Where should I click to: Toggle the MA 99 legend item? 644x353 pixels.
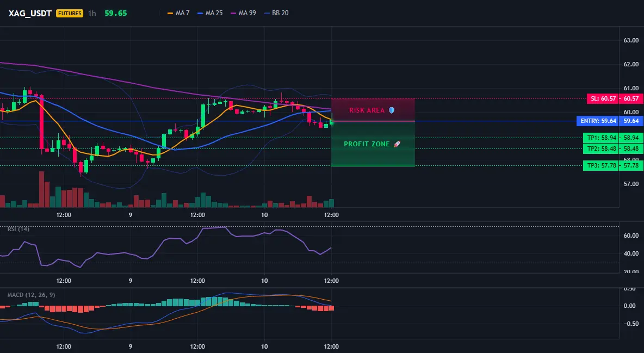pyautogui.click(x=244, y=13)
